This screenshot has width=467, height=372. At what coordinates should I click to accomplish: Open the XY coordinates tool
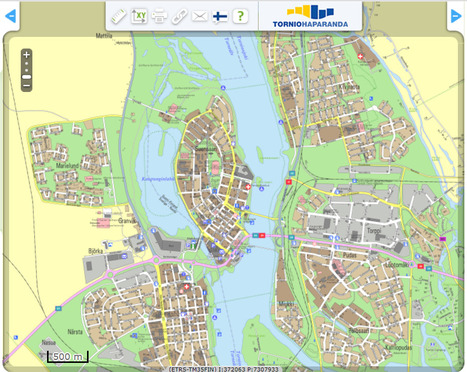139,16
